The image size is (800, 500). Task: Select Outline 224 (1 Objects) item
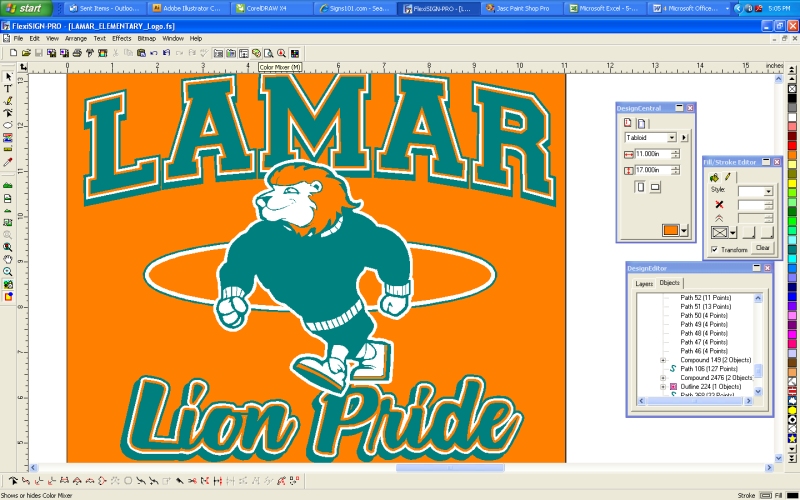[710, 387]
